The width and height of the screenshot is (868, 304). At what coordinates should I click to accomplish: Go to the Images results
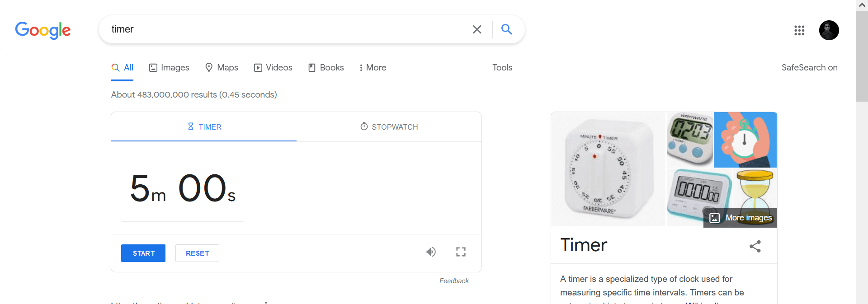coord(169,67)
